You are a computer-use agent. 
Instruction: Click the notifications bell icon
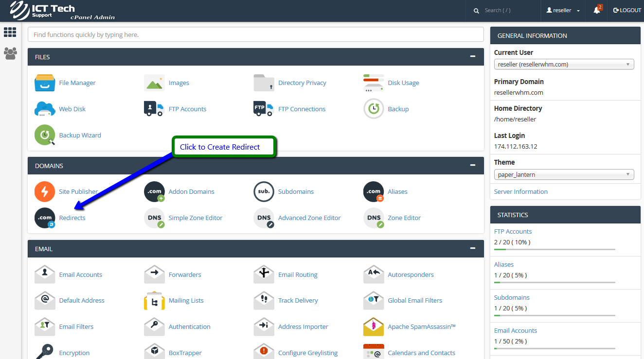pos(596,10)
